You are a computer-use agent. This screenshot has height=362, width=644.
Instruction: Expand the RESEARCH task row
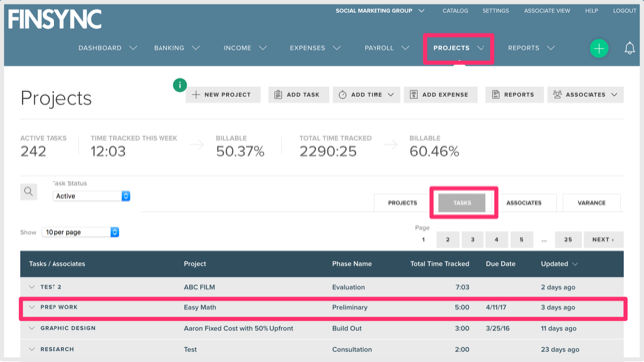tap(32, 350)
